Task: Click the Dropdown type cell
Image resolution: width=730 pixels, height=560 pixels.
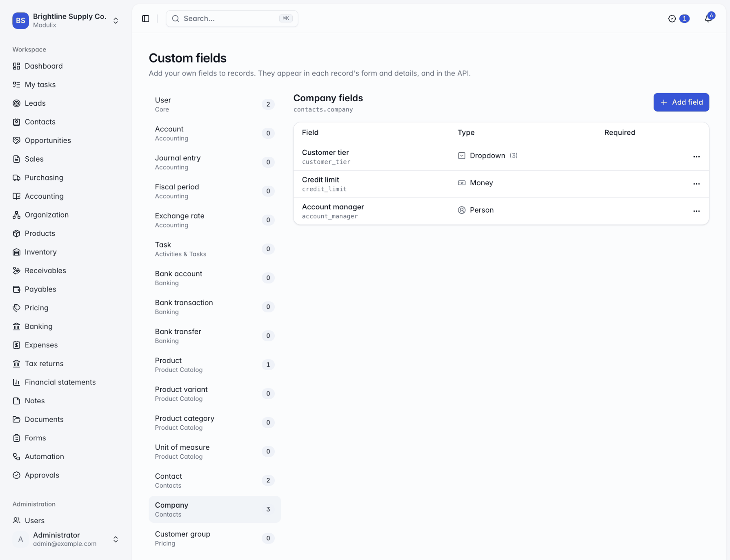Action: click(487, 156)
